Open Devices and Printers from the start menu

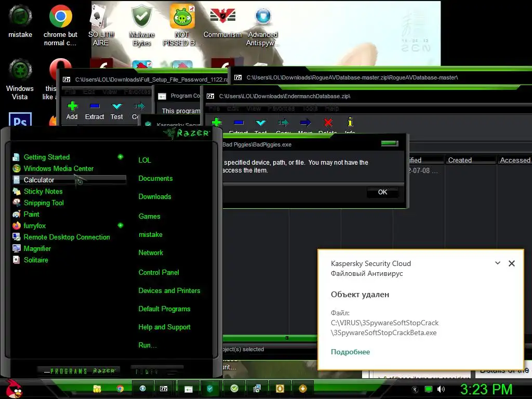[x=169, y=291]
